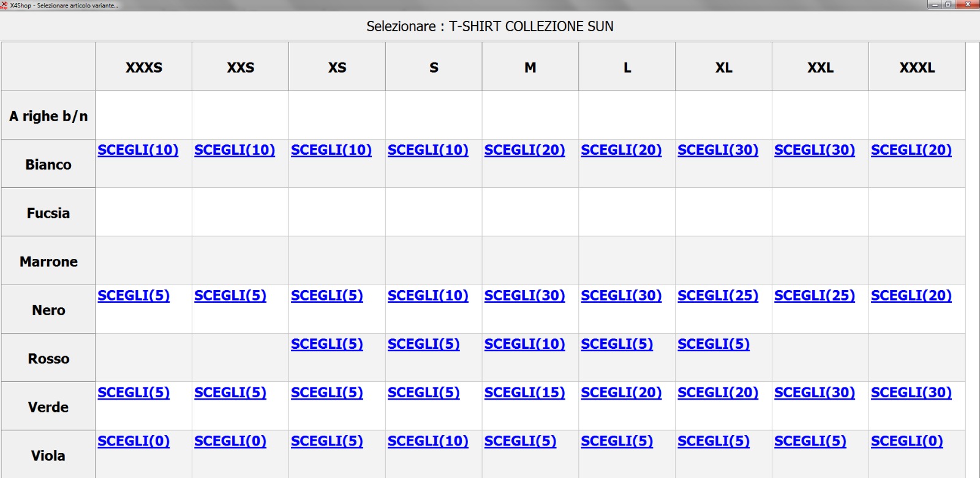Choose Viola in size XXXS
The image size is (980, 478).
pos(134,441)
